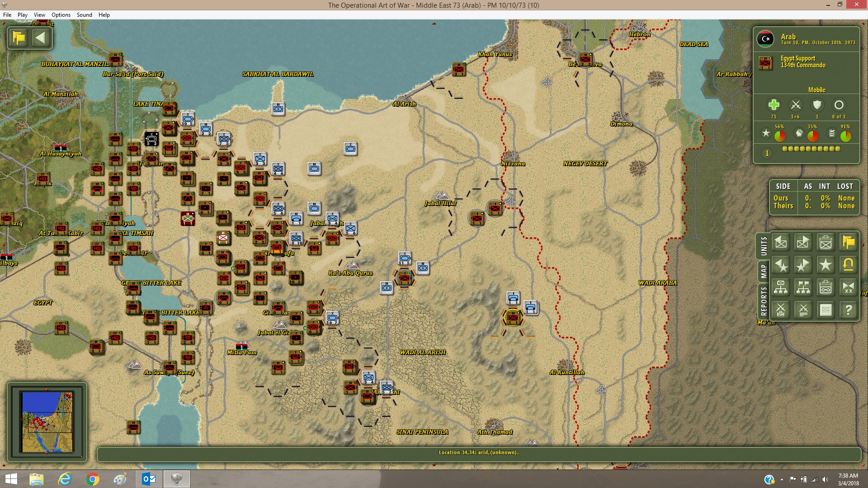
Task: Click the previous unit button in Units panel
Action: click(x=781, y=243)
